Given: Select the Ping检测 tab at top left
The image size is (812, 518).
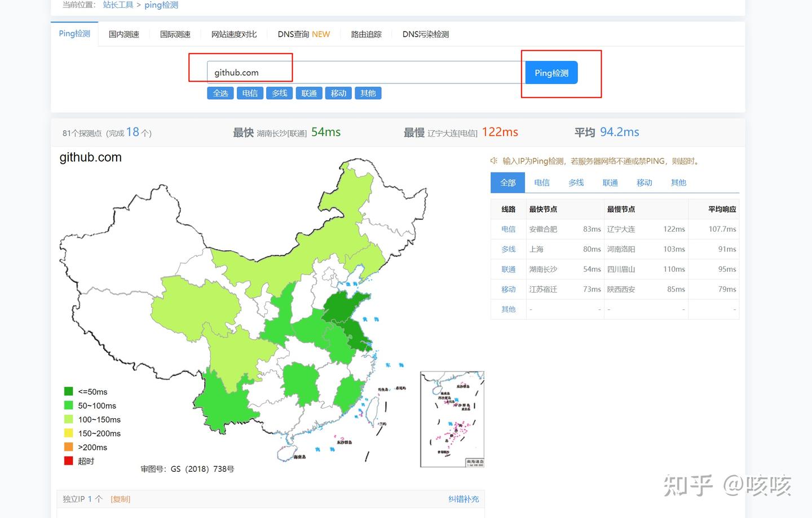Looking at the screenshot, I should point(74,34).
